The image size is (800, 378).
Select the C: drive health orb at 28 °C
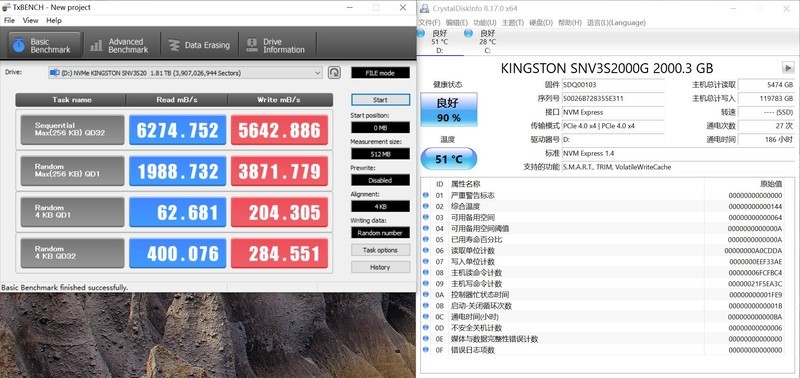point(468,33)
